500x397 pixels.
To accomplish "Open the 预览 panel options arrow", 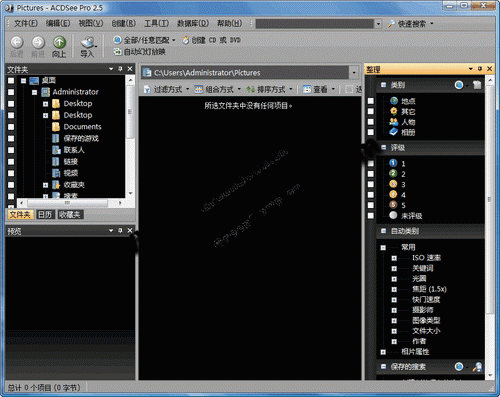I will pos(111,230).
